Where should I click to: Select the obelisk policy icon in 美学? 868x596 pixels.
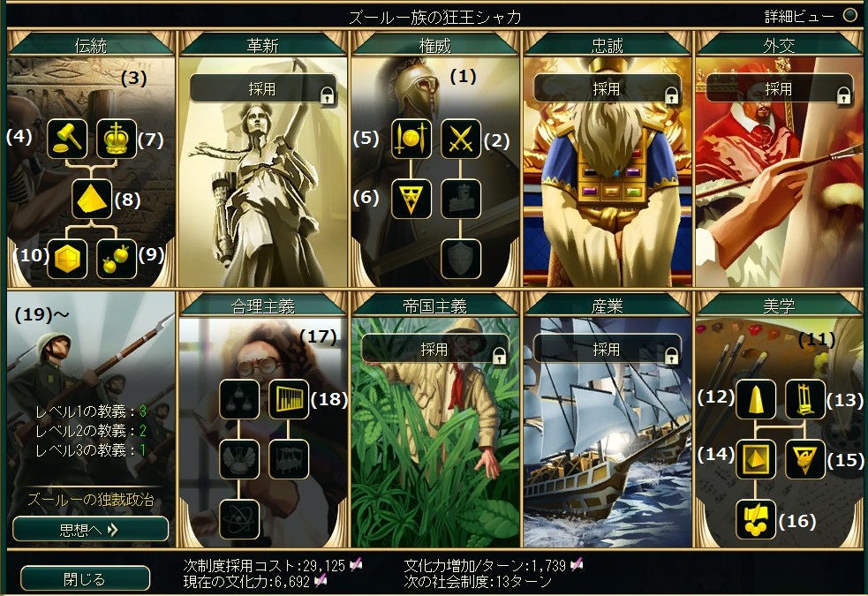point(756,399)
